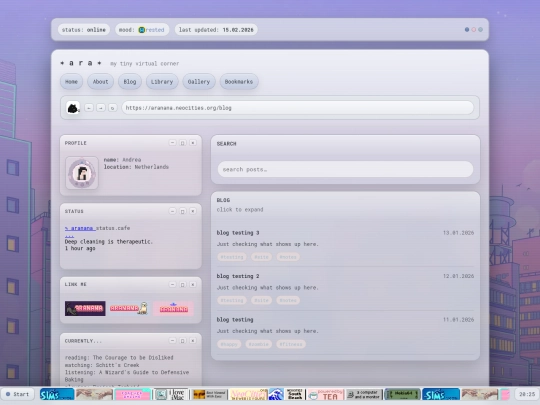Click the pink ARANANA banner with the crown
Viewport: 540px width, 405px height.
pos(173,308)
